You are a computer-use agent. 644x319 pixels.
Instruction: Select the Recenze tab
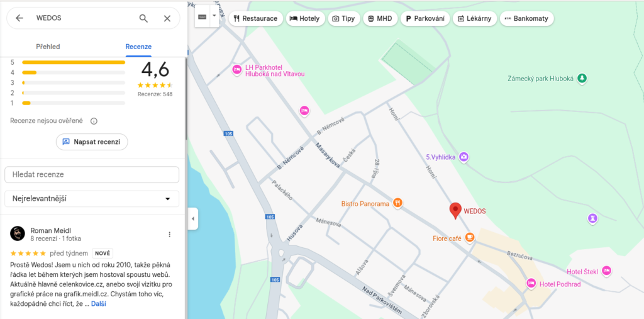pyautogui.click(x=138, y=47)
